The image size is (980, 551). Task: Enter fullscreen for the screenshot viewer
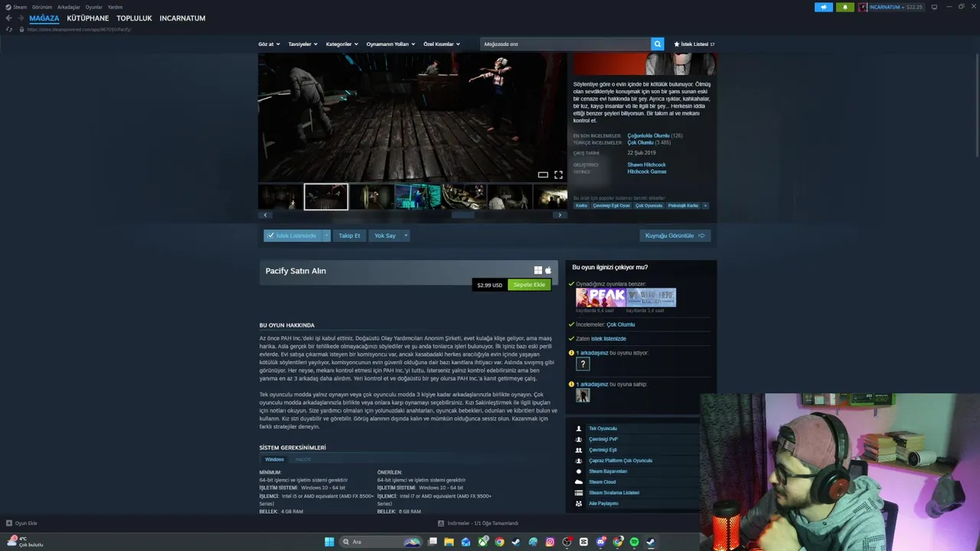(x=558, y=174)
